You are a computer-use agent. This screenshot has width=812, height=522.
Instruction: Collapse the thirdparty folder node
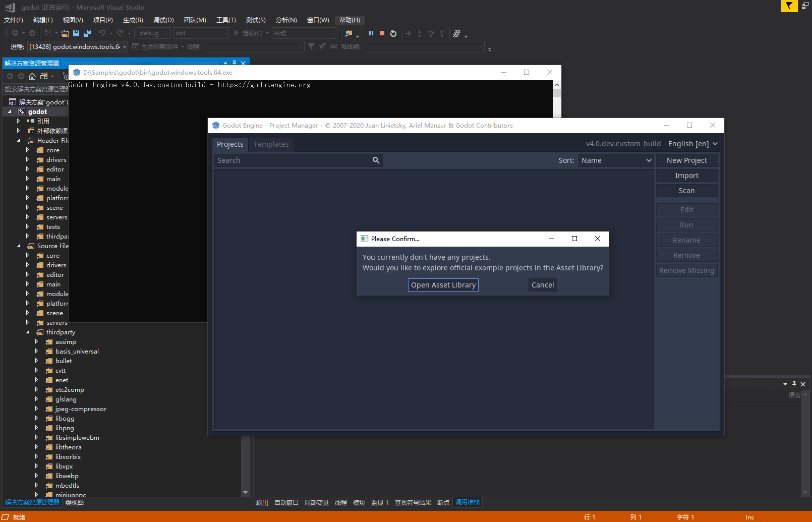28,332
